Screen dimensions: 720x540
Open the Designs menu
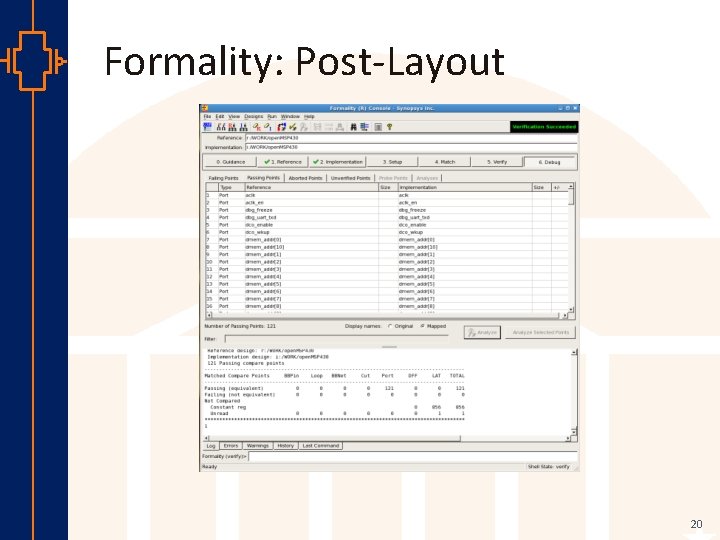click(253, 117)
